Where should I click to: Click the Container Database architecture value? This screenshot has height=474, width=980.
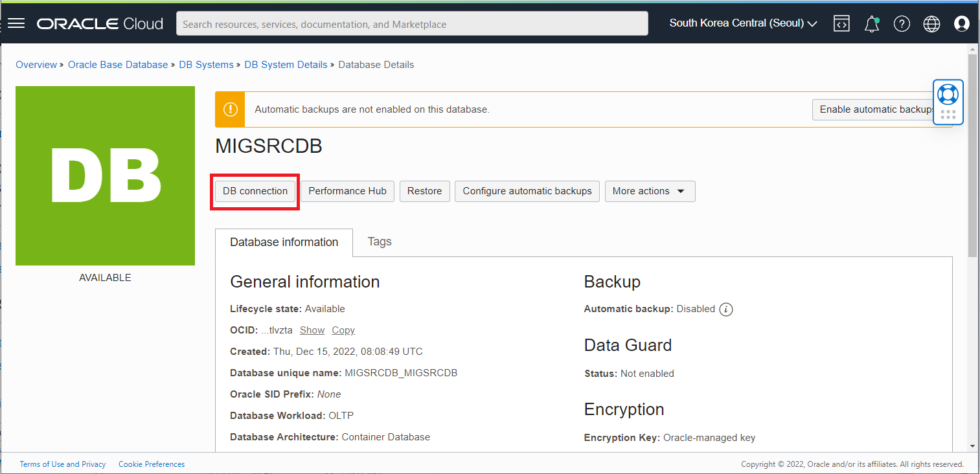click(x=385, y=437)
